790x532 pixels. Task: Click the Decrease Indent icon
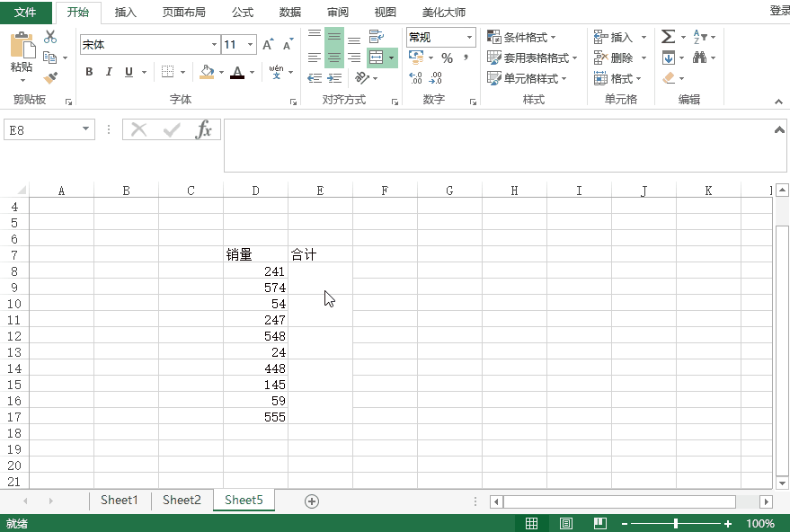[315, 78]
